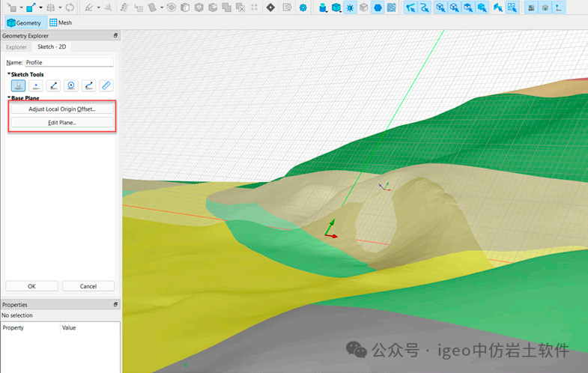Pick the sketch line tool

point(53,86)
